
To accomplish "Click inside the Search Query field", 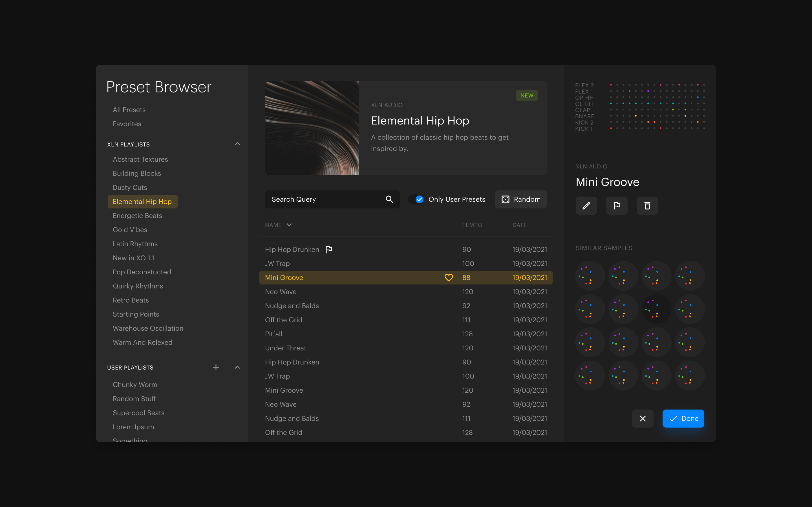I will click(322, 199).
